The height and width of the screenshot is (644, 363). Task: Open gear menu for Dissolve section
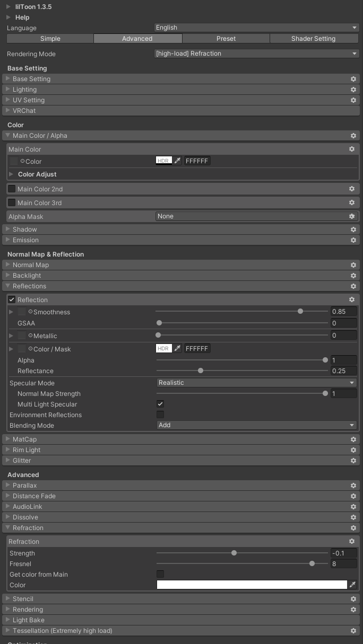pyautogui.click(x=353, y=517)
